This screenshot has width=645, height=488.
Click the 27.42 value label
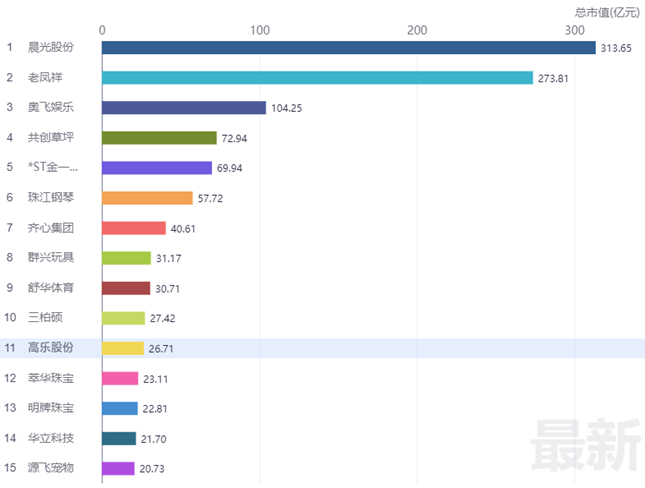pyautogui.click(x=162, y=318)
